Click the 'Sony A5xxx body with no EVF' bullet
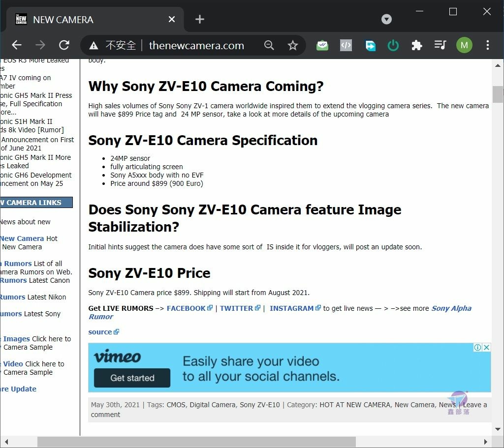 [157, 175]
